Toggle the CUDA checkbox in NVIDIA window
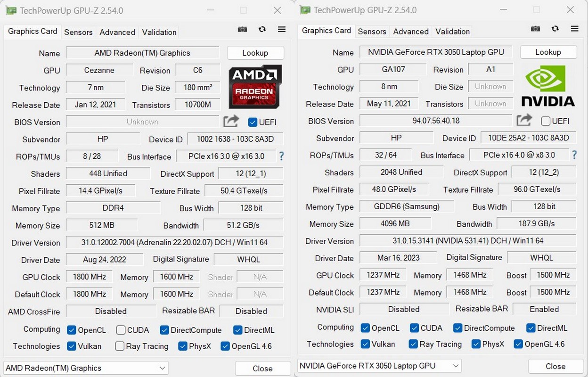Image resolution: width=588 pixels, height=377 pixels. tap(414, 328)
